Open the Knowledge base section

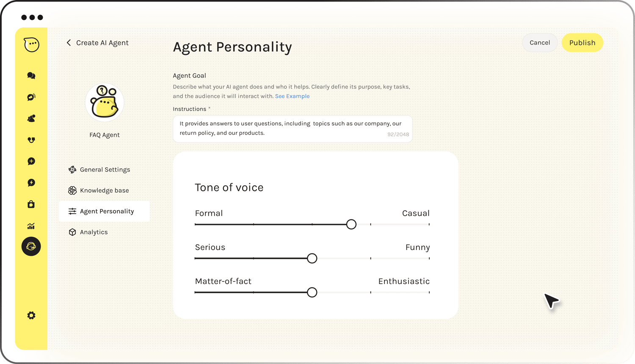(x=105, y=190)
